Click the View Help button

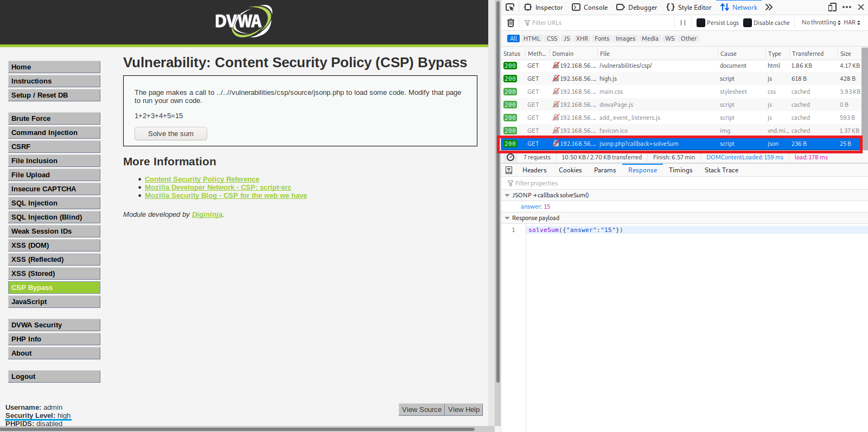tap(464, 410)
